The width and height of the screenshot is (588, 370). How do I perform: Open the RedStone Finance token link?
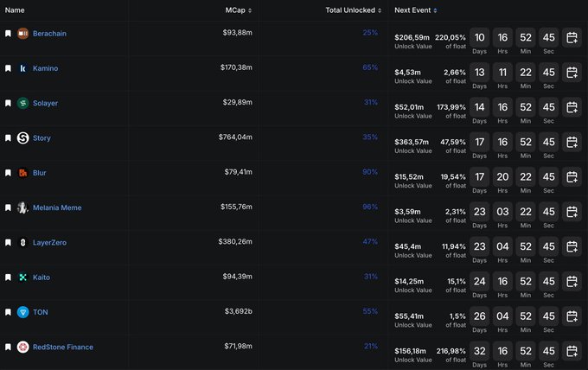(x=62, y=347)
